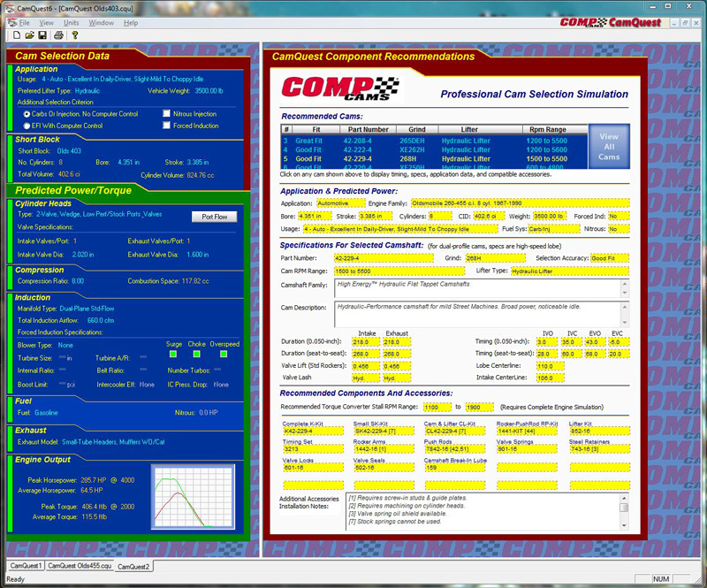Click the CamQuest app icon in title bar
Viewport: 707px width, 588px height.
tap(10, 8)
